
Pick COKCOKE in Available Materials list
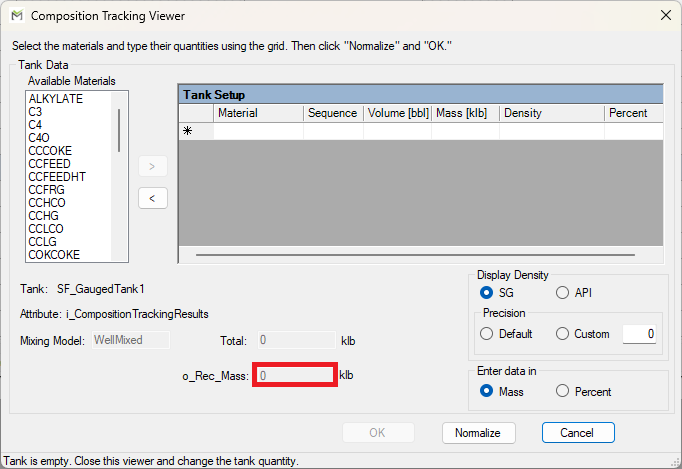(54, 255)
